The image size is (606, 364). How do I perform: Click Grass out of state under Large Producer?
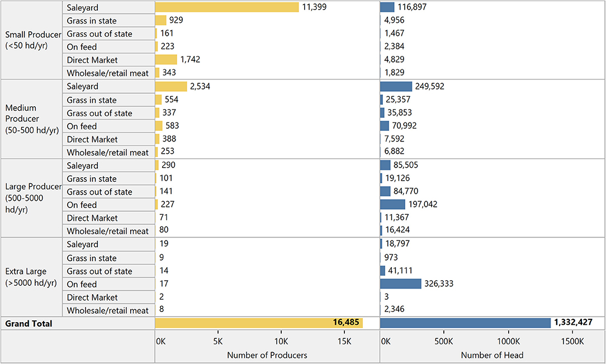(x=100, y=192)
